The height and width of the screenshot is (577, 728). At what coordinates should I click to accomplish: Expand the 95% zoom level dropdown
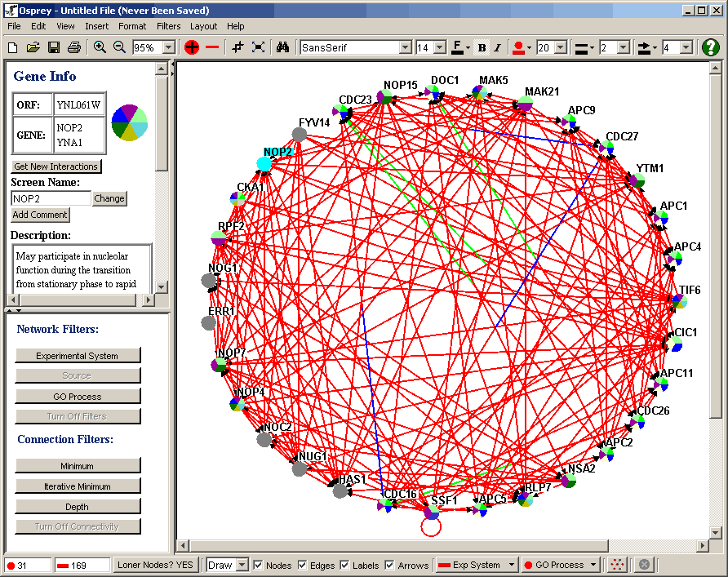coord(168,47)
